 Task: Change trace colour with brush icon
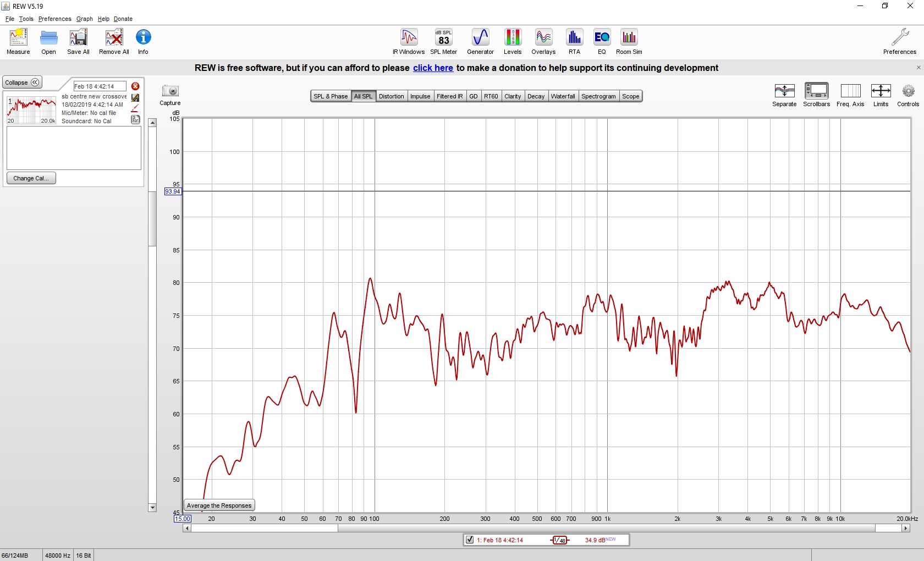[x=135, y=108]
